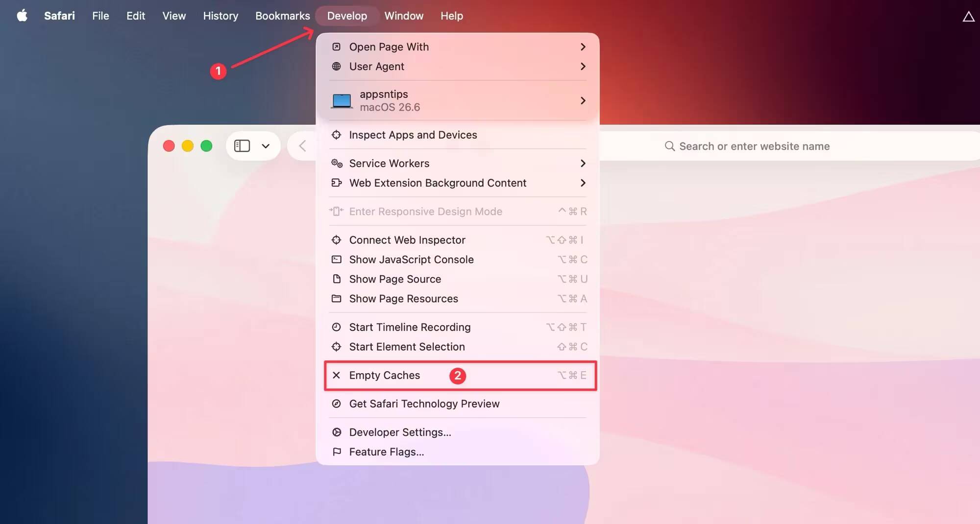Click the console icon beside Show JavaScript Console
980x524 pixels.
[x=336, y=260]
